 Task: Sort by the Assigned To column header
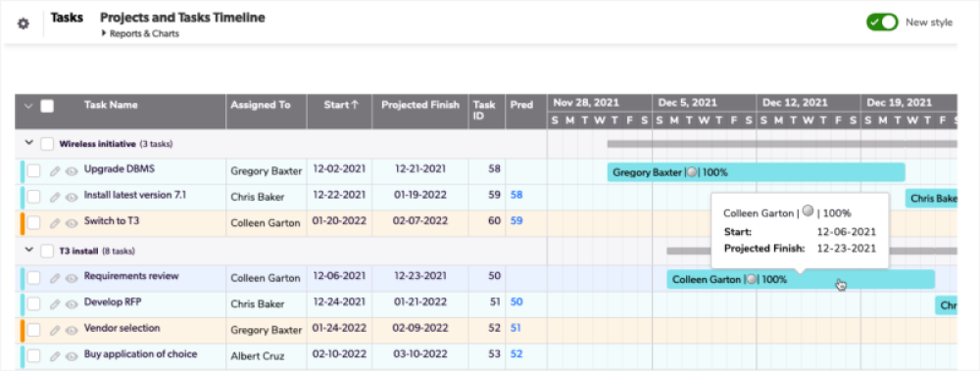click(260, 105)
